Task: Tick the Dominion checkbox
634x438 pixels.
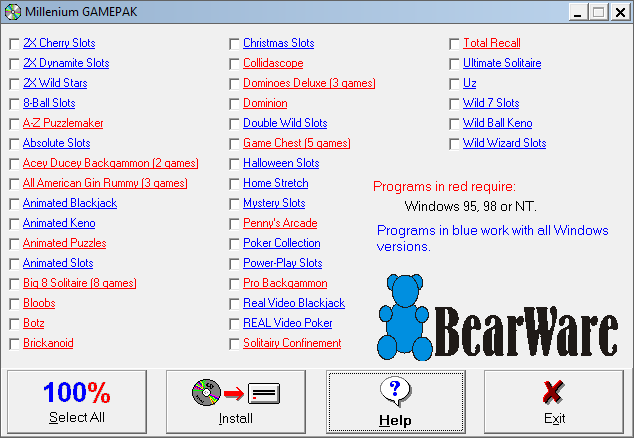Action: click(234, 104)
